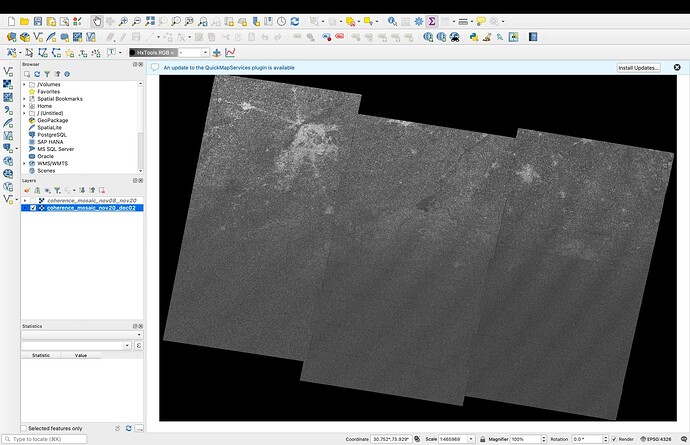
Task: Select the Pan Map hand tool
Action: pos(96,21)
